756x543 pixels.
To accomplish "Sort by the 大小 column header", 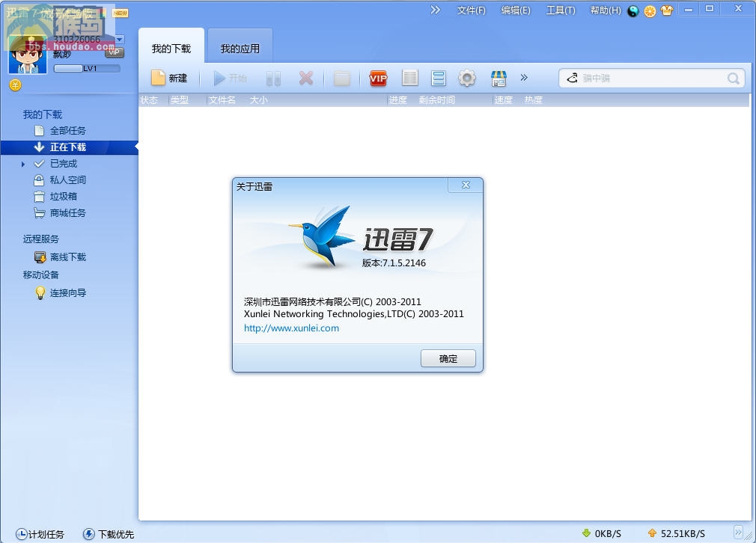I will click(259, 99).
